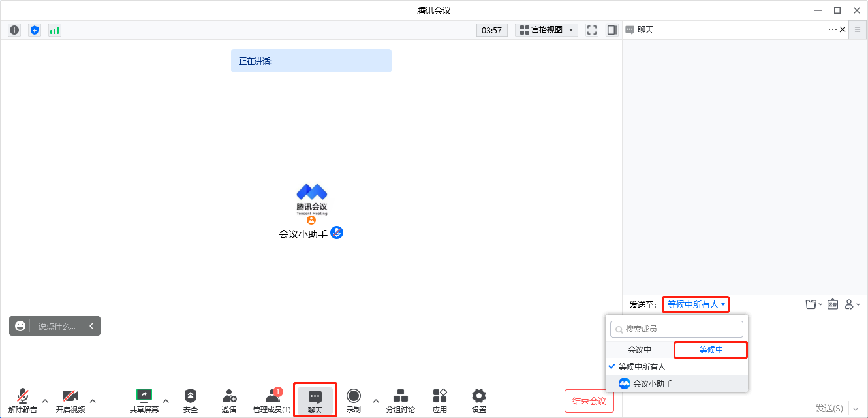This screenshot has height=418, width=868.
Task: Open the 宫格视图 view dropdown
Action: pyautogui.click(x=546, y=30)
